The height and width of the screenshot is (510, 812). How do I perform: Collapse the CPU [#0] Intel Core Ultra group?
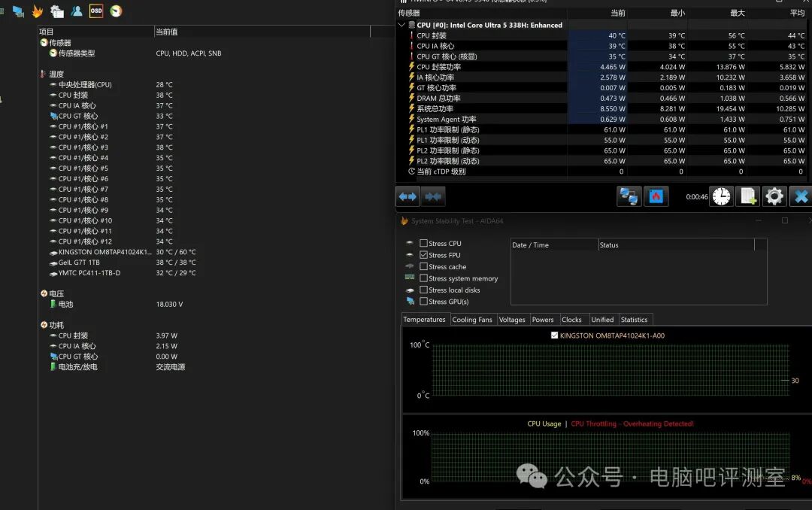pyautogui.click(x=402, y=25)
